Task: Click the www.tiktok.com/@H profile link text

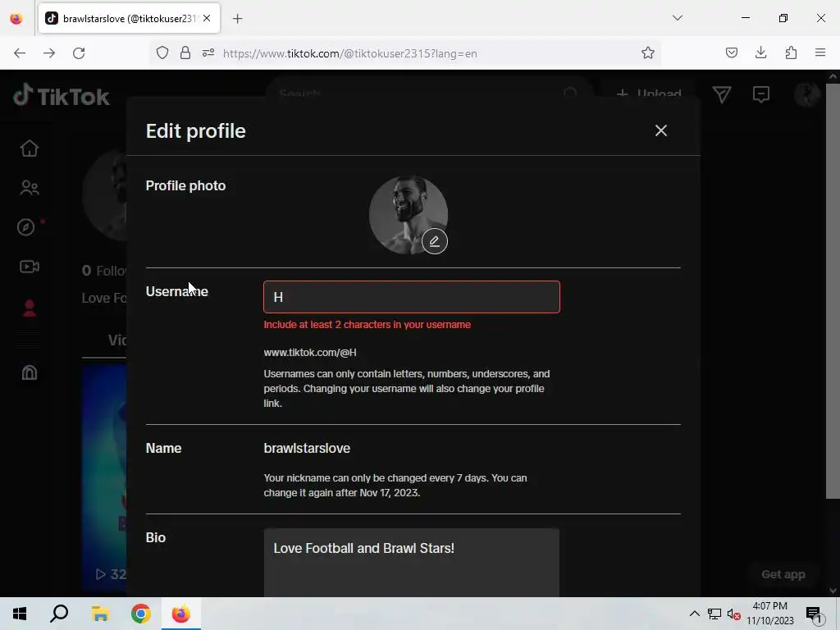Action: coord(309,353)
